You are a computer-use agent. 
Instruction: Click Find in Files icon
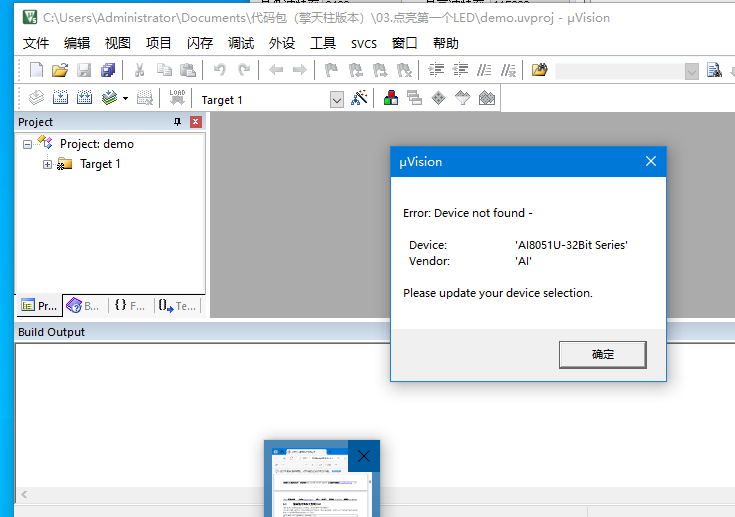540,70
